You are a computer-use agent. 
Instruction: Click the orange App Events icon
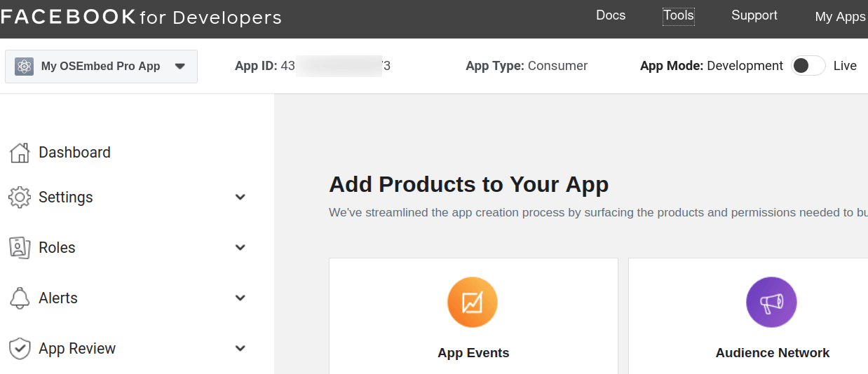(473, 303)
